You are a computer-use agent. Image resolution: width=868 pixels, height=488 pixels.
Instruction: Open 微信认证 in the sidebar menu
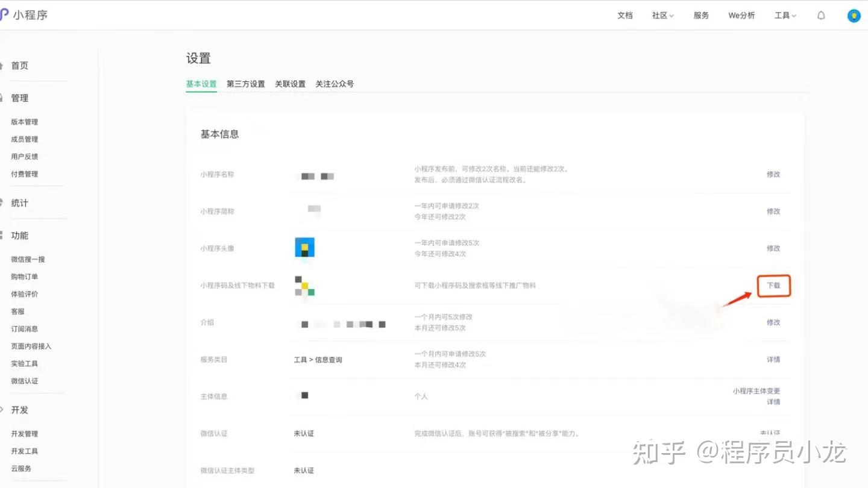(x=24, y=381)
